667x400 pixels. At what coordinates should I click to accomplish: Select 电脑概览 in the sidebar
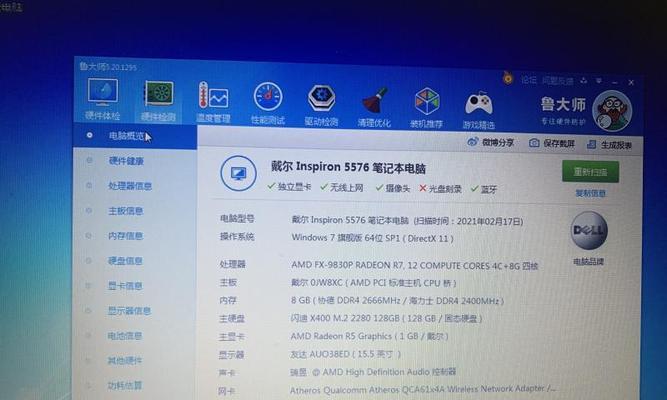coord(134,136)
